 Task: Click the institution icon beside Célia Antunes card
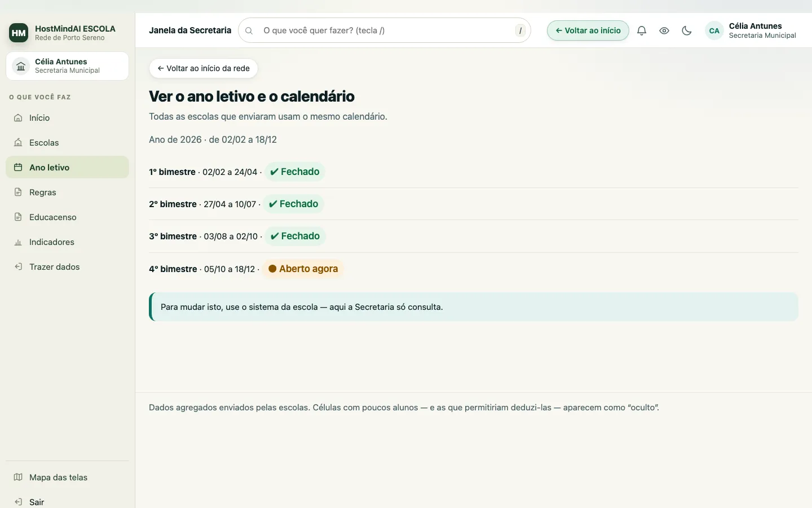coord(21,66)
